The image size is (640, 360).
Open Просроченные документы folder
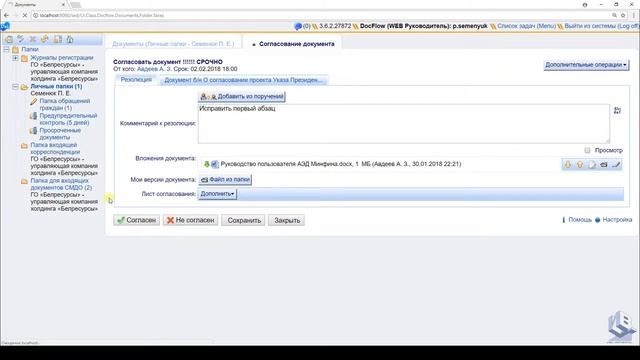pyautogui.click(x=60, y=134)
